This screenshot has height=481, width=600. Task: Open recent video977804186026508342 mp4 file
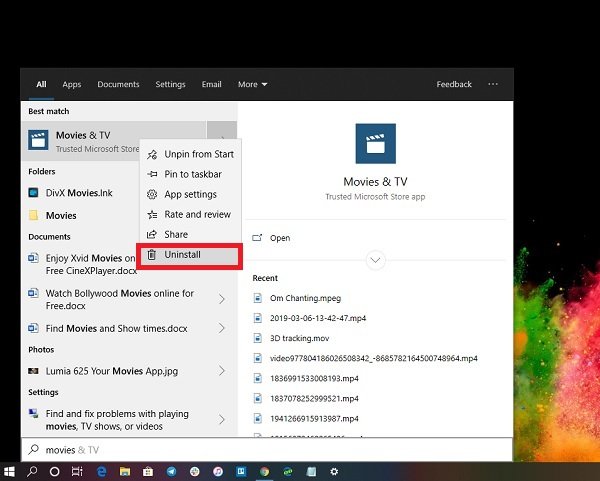tap(373, 359)
